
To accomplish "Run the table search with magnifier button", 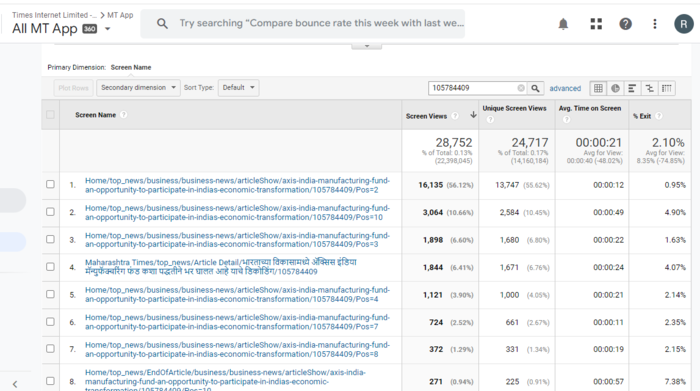I will [x=535, y=88].
